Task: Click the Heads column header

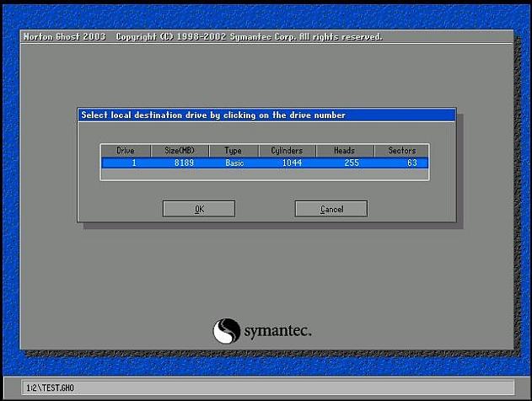Action: pyautogui.click(x=345, y=151)
